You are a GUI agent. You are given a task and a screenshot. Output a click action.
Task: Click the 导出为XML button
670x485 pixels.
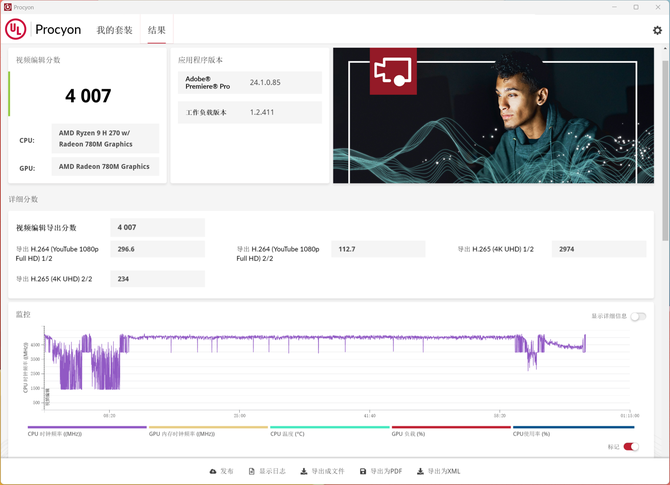point(439,471)
